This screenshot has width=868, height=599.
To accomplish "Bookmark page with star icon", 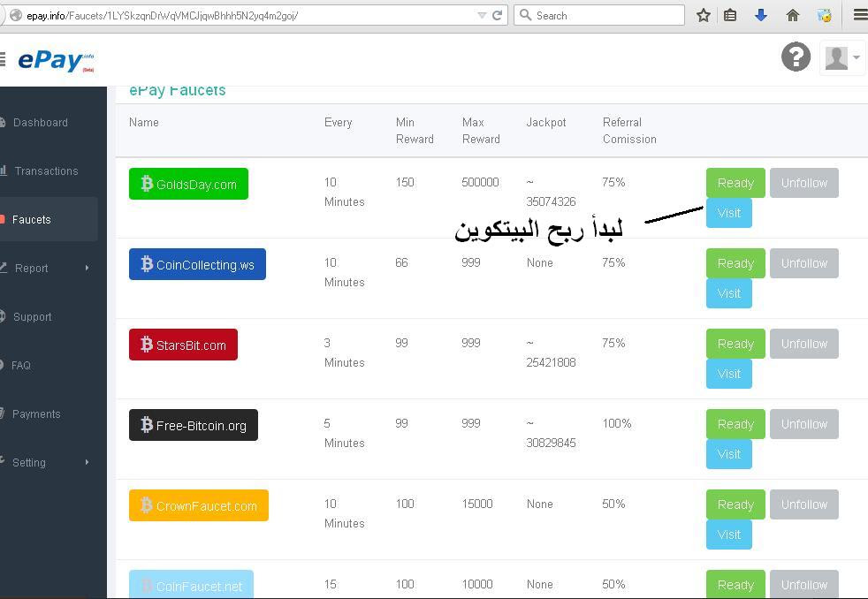I will coord(703,16).
